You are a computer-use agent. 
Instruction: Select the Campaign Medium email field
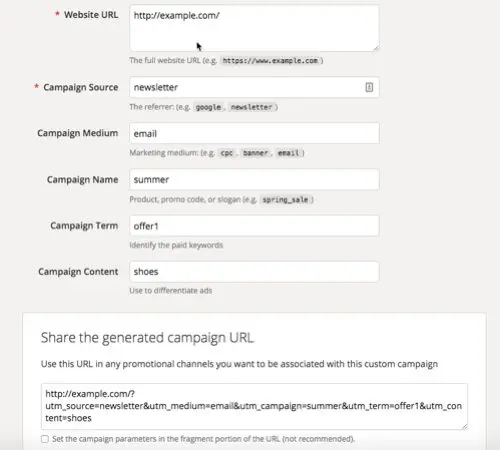pyautogui.click(x=254, y=133)
